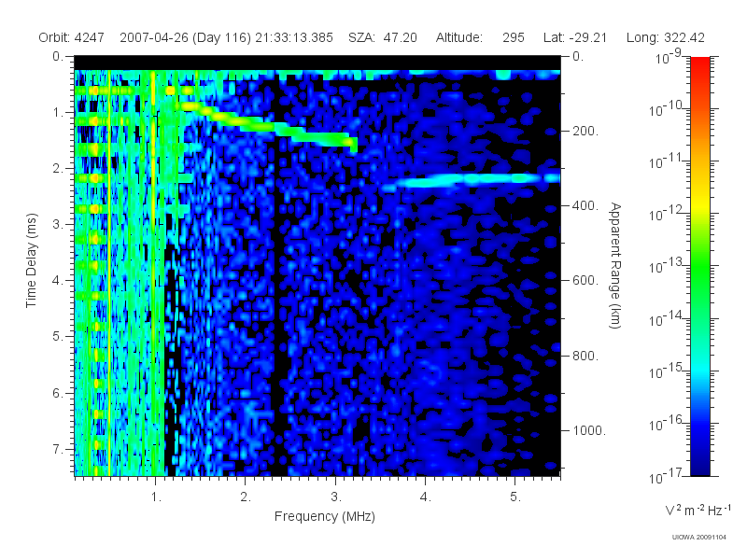Click the '1000.' apparent range tick label
Viewport: 747px width, 560px height.
[x=589, y=430]
